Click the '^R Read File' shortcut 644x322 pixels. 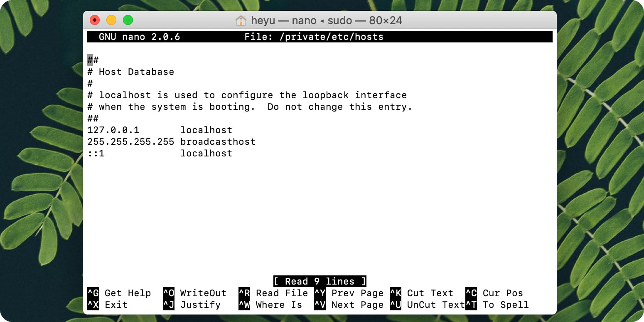273,293
